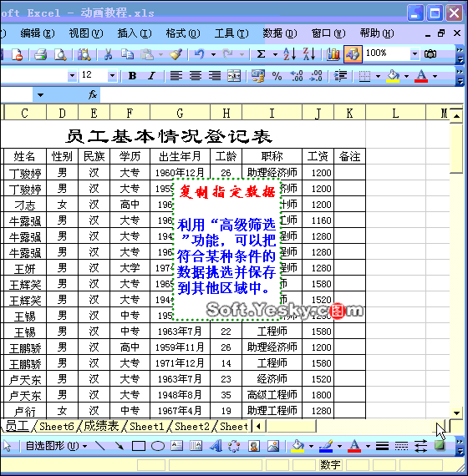Click the Merge and Center icon
Image resolution: width=468 pixels, height=476 pixels.
pyautogui.click(x=234, y=76)
